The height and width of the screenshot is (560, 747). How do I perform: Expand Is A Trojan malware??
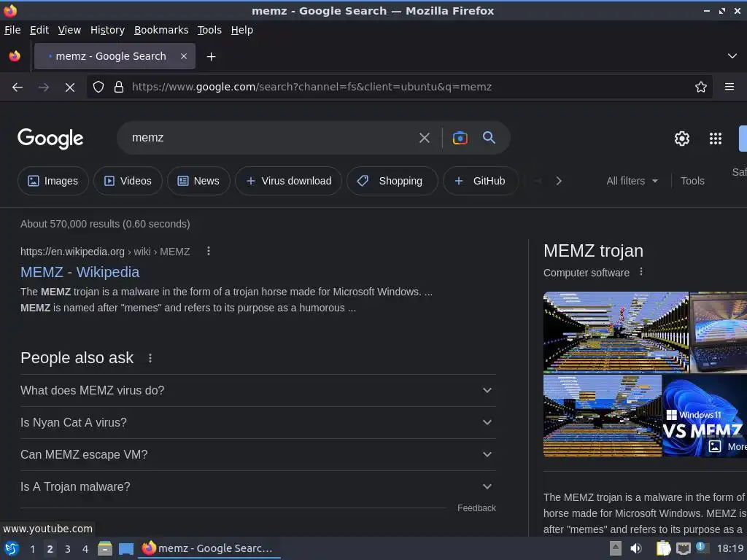258,486
